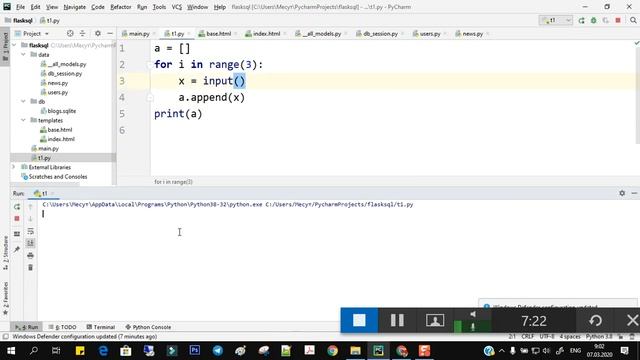Toggle tool window quick-access icon in status bar
Viewport: 640px width, 360px height.
(5, 337)
